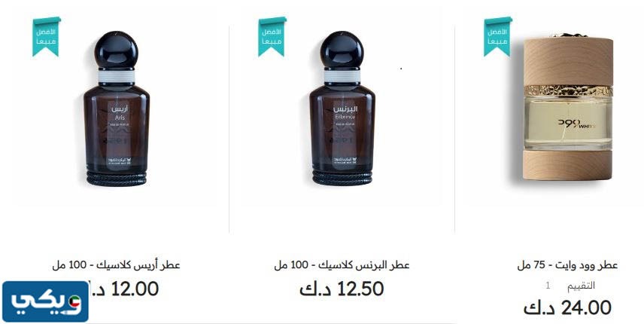Click the black round cap of Aris bottle
The width and height of the screenshot is (644, 324).
pyautogui.click(x=116, y=49)
